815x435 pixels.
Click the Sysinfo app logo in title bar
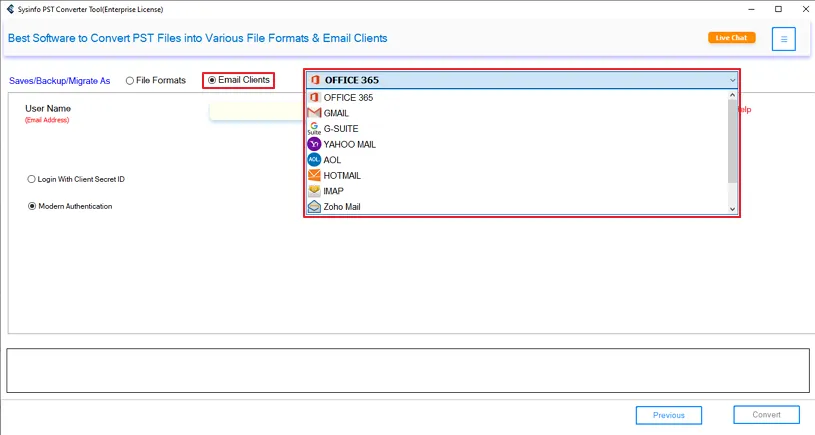coord(10,9)
